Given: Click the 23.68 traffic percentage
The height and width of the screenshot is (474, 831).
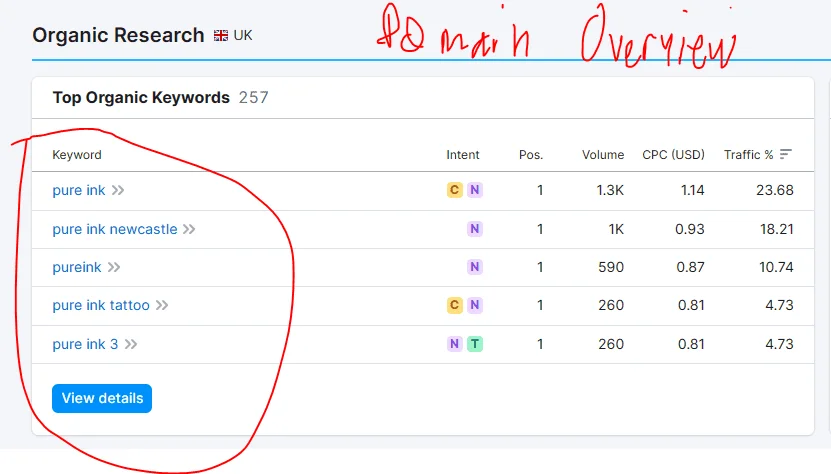Looking at the screenshot, I should pos(775,190).
